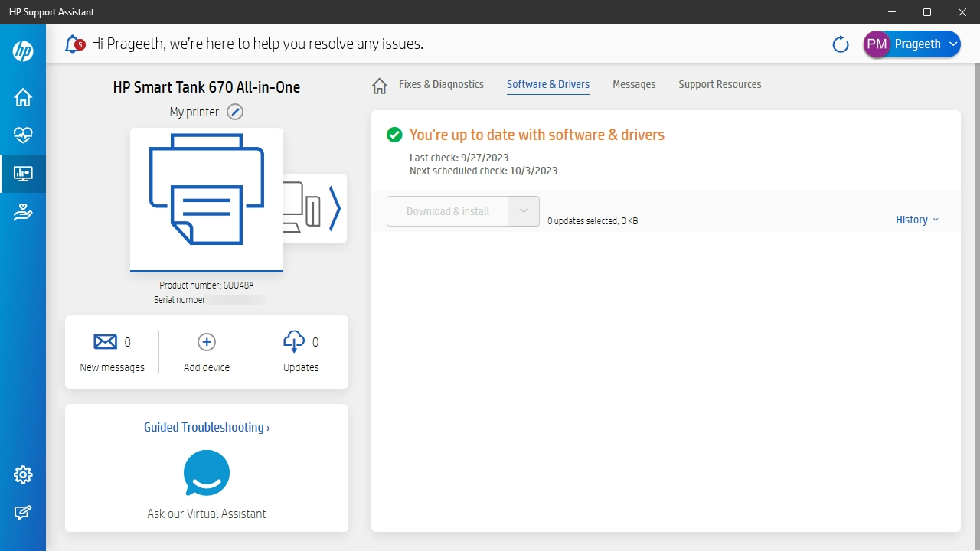Open the feedback icon in sidebar
The image size is (980, 551).
[x=23, y=513]
